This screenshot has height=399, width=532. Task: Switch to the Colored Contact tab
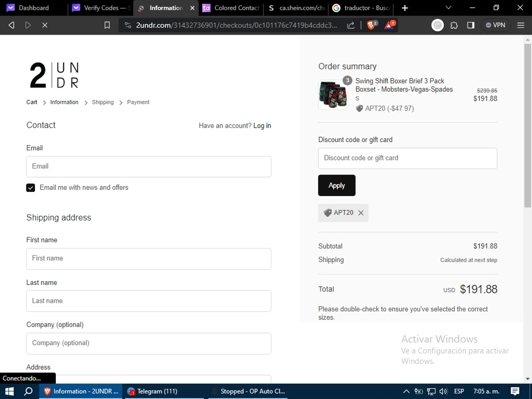(x=231, y=8)
